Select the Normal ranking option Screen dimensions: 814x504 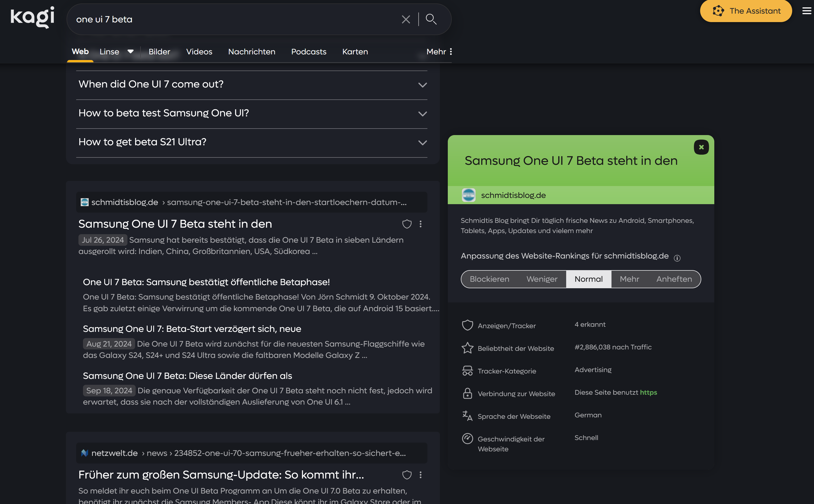[x=588, y=279]
